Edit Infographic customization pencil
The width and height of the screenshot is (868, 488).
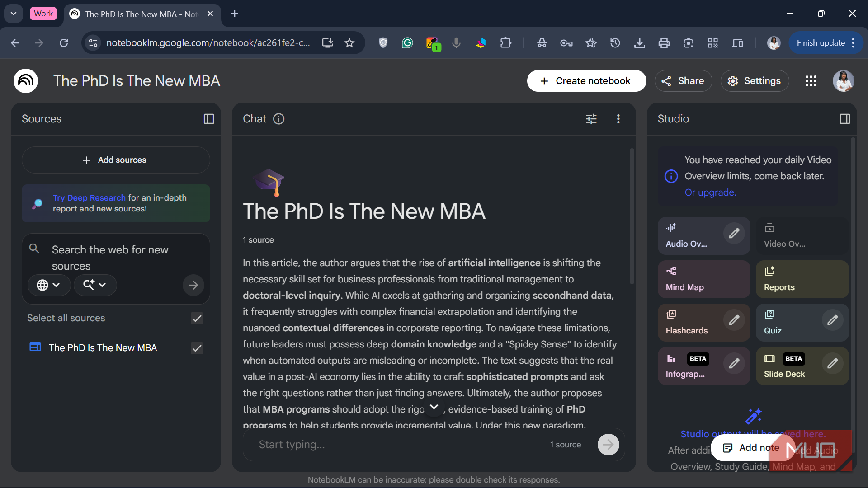tap(734, 363)
